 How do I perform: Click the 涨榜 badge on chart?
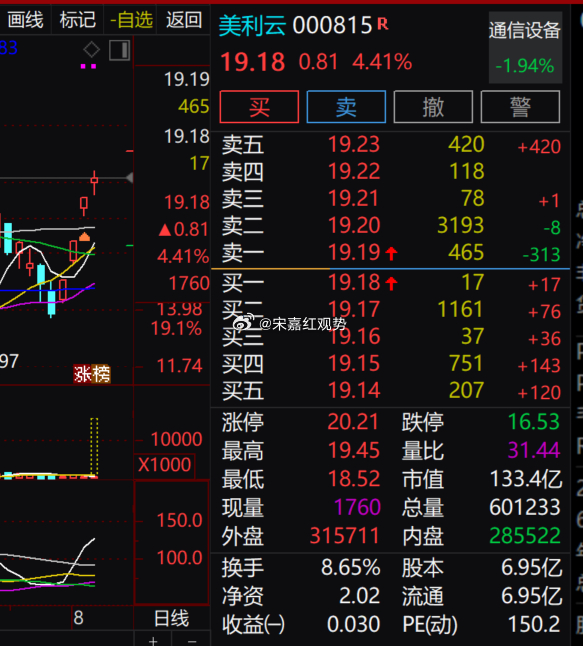(92, 374)
